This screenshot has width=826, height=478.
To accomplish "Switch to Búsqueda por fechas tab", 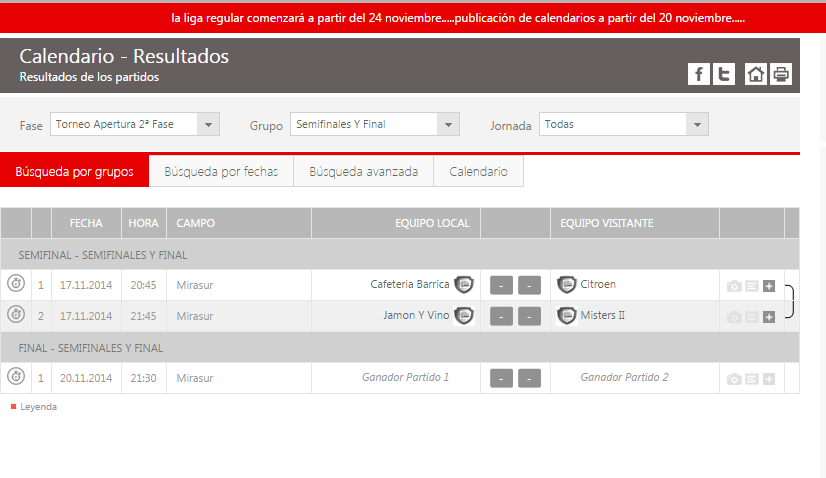I will [x=221, y=172].
